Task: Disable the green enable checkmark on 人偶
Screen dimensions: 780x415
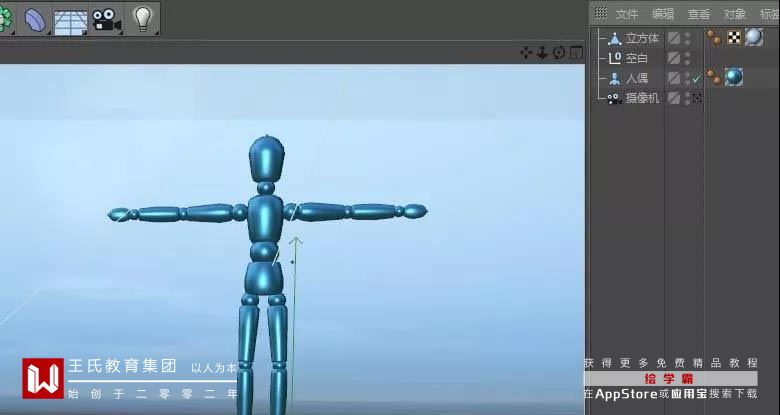Action: tap(696, 79)
